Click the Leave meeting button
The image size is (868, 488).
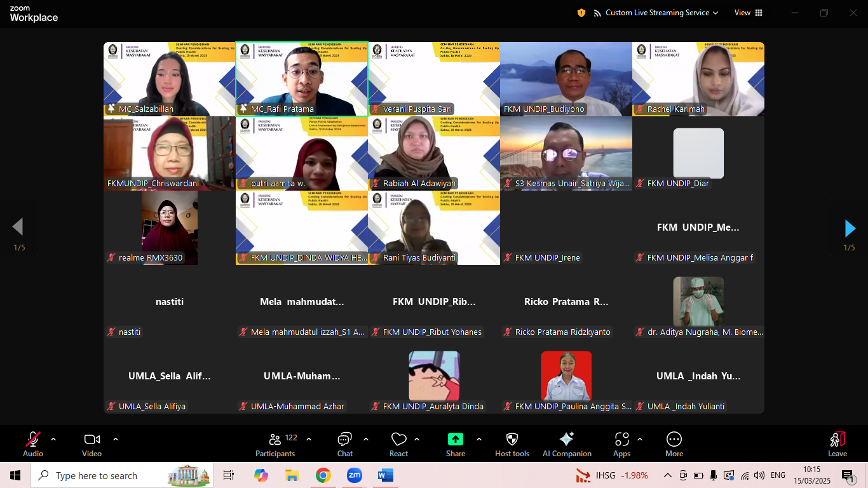[x=837, y=444]
